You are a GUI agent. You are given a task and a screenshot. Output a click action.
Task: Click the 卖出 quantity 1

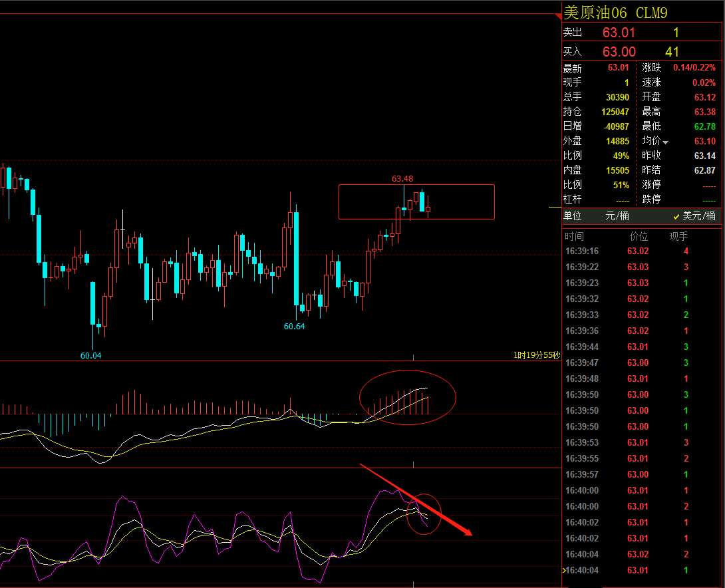[676, 33]
